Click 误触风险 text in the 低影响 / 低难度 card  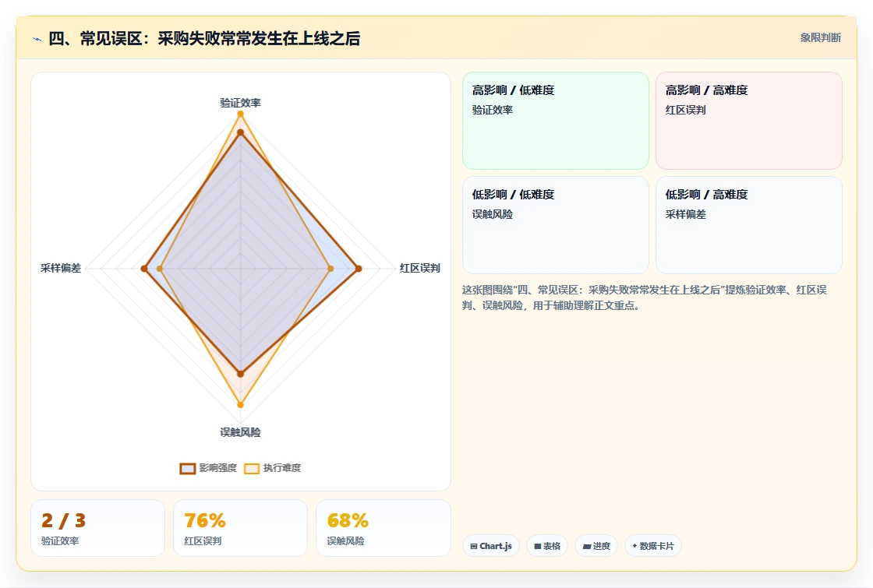[492, 214]
